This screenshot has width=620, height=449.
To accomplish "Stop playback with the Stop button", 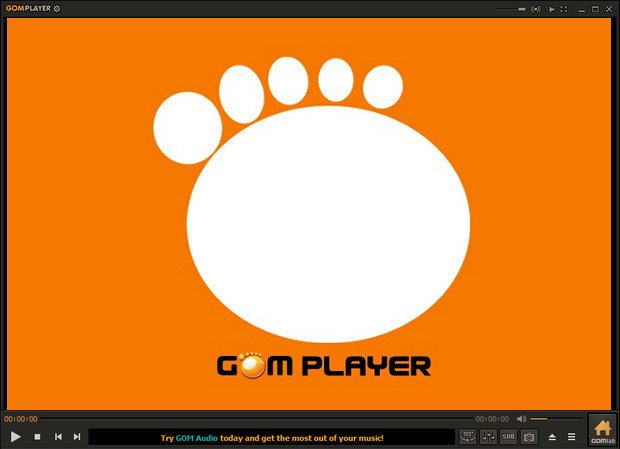I will coord(37,437).
